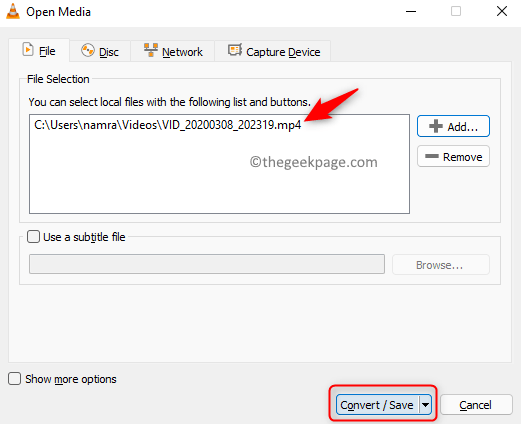Click the plus icon on Add button

click(x=436, y=126)
